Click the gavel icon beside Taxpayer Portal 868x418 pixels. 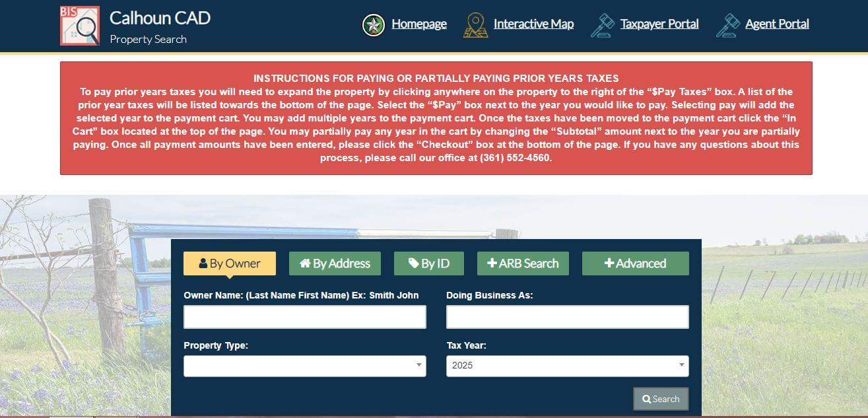coord(602,25)
